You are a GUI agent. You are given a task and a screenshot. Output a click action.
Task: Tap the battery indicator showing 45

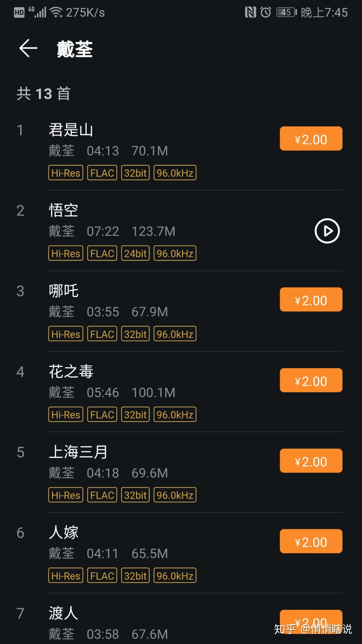coord(286,12)
